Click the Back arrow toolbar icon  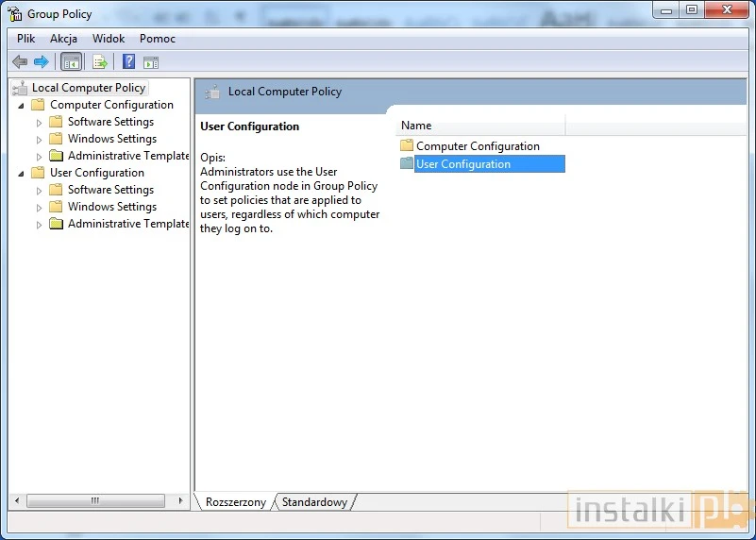[x=20, y=62]
